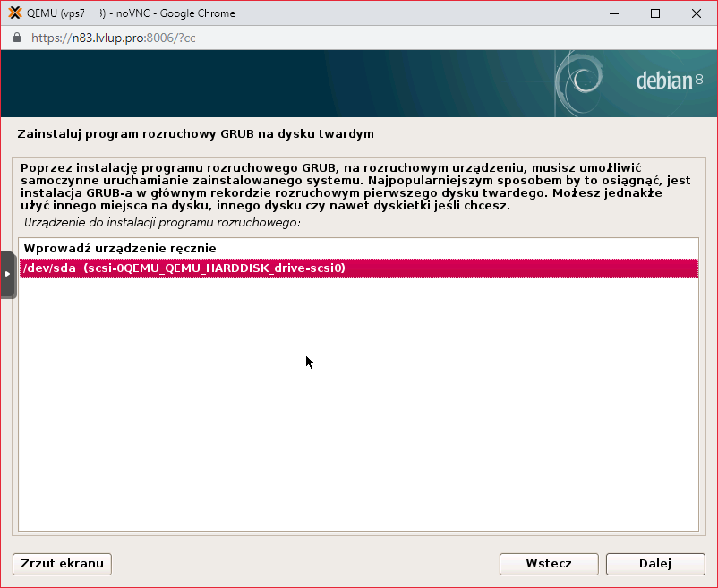The image size is (718, 588).
Task: Expand the noVNC control bar handle
Action: (x=8, y=274)
